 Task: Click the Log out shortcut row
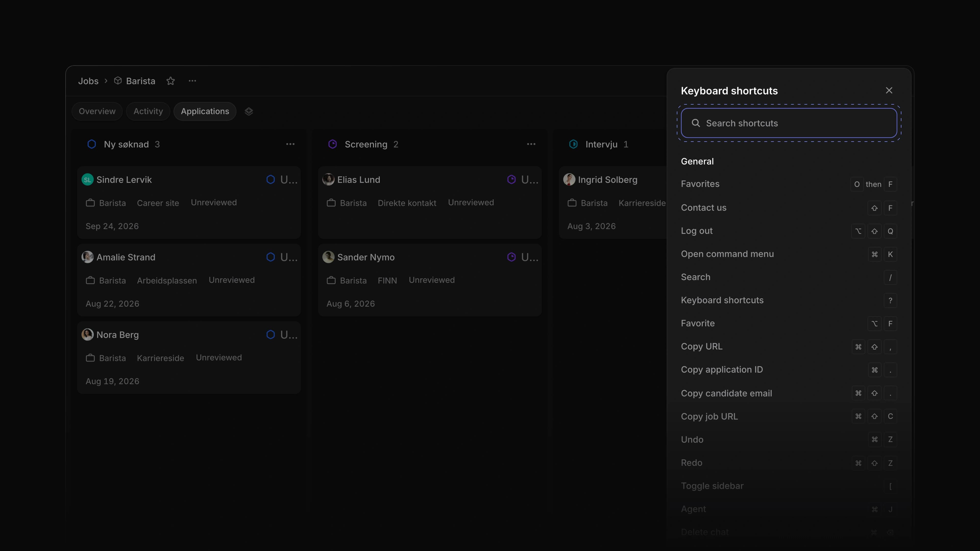tap(789, 231)
